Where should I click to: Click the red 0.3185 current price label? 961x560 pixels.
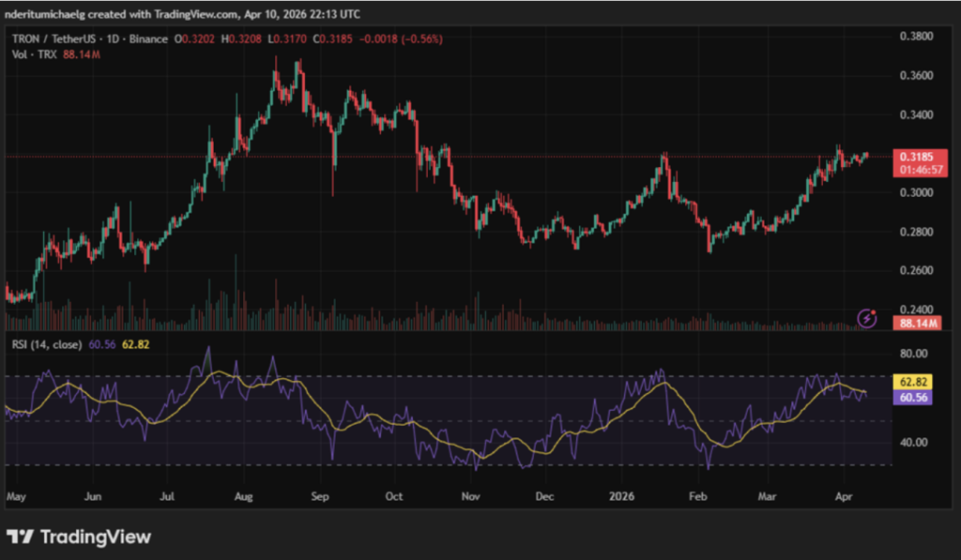(x=916, y=157)
